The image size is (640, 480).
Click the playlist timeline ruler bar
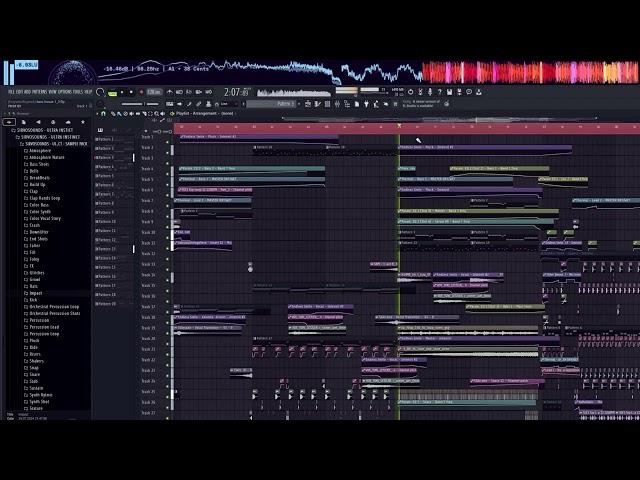[400, 127]
